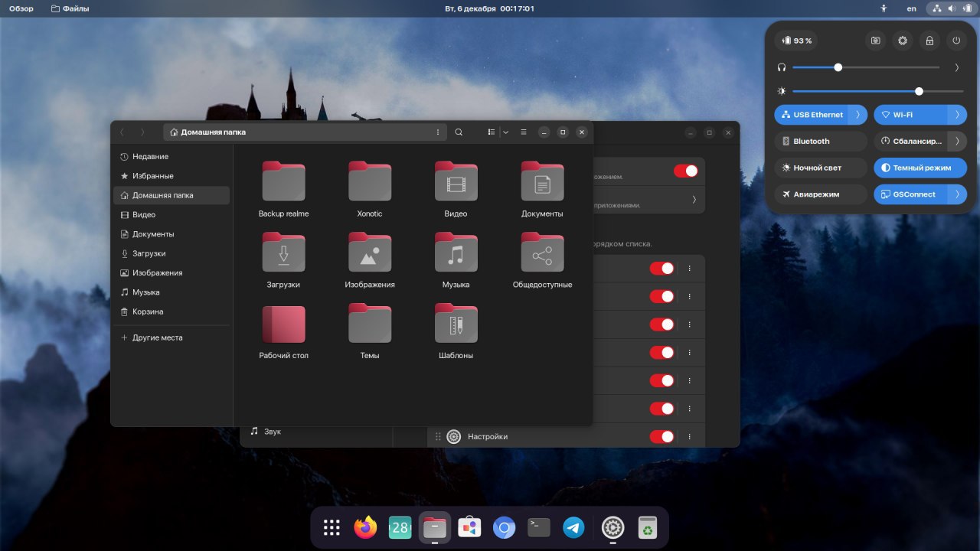Screen dimensions: 980x551
Task: Click the Обзор activities button
Action: [x=21, y=8]
